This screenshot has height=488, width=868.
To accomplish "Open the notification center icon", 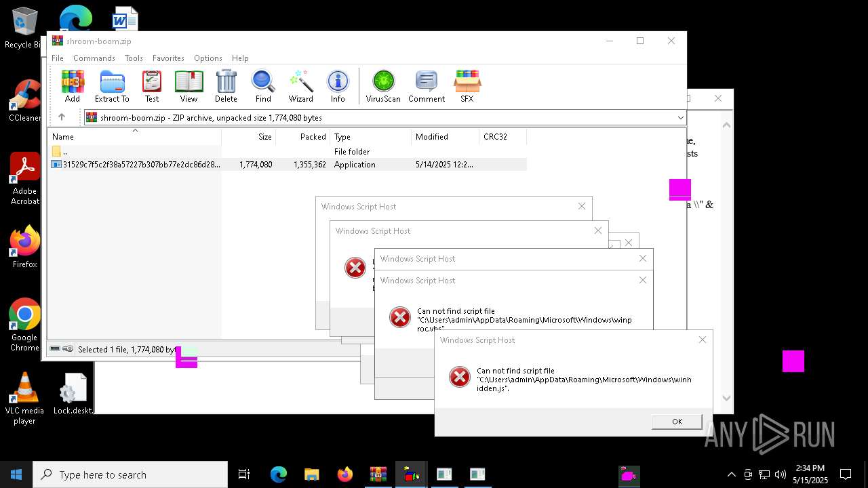I will pyautogui.click(x=846, y=474).
